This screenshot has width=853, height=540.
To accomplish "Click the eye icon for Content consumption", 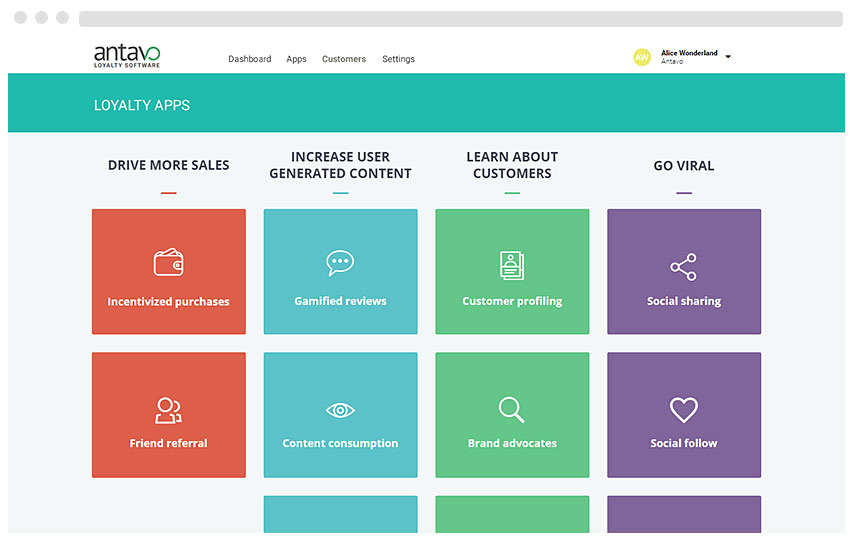I will pos(340,410).
